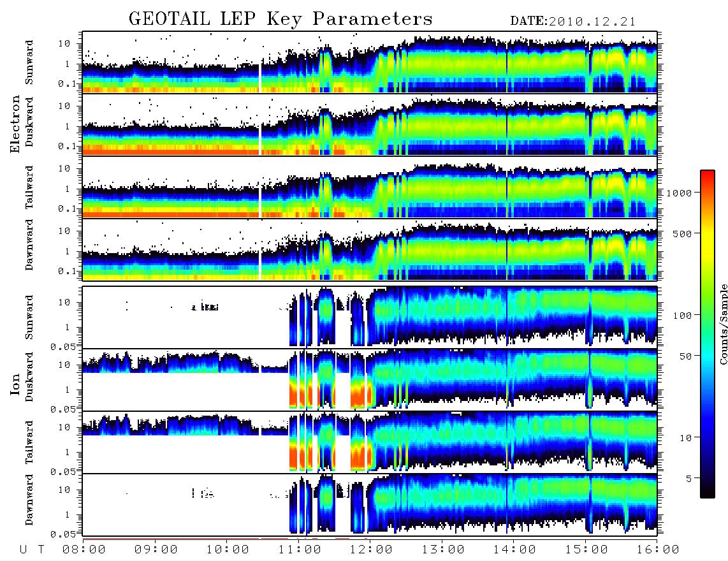Select the Electron Duskward panel label

pyautogui.click(x=29, y=122)
